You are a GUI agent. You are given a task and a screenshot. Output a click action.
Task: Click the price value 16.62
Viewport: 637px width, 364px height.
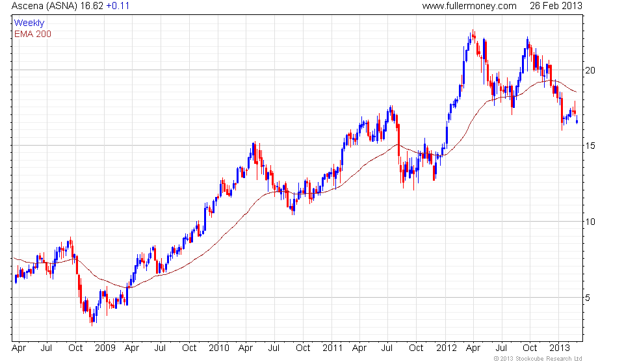(92, 6)
